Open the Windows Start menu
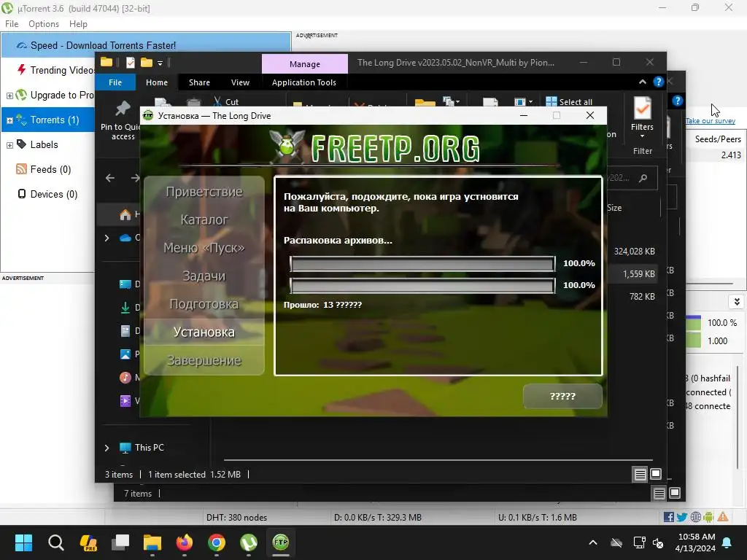747x560 pixels. (x=23, y=542)
